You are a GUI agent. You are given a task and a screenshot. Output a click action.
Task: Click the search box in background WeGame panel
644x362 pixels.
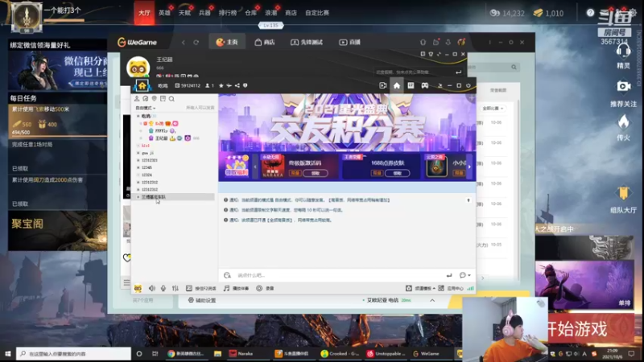pyautogui.click(x=493, y=67)
